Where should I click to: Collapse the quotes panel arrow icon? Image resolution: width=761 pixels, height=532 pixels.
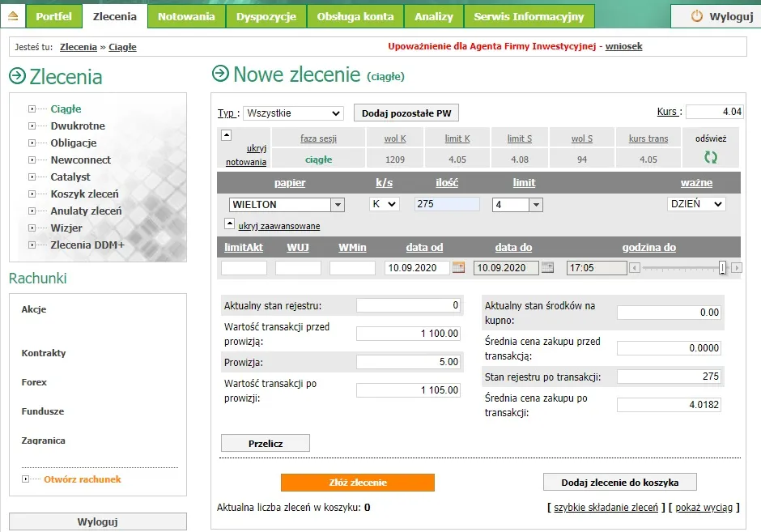tap(226, 135)
